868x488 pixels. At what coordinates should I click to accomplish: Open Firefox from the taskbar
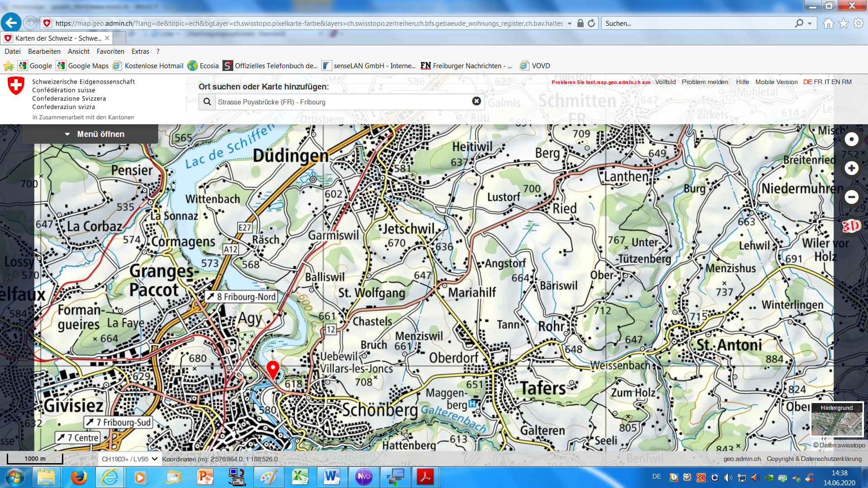click(x=79, y=477)
